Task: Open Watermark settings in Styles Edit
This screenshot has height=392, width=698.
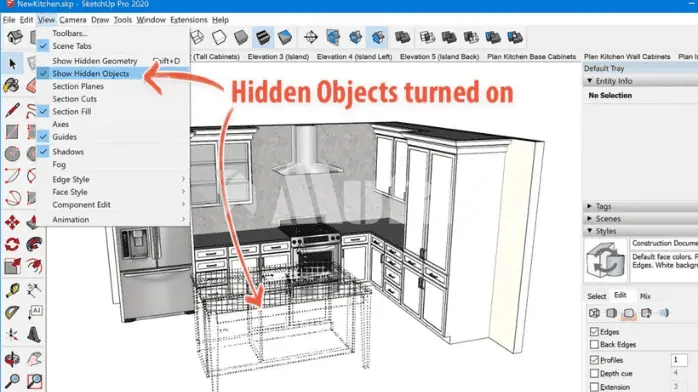Action: pos(646,313)
